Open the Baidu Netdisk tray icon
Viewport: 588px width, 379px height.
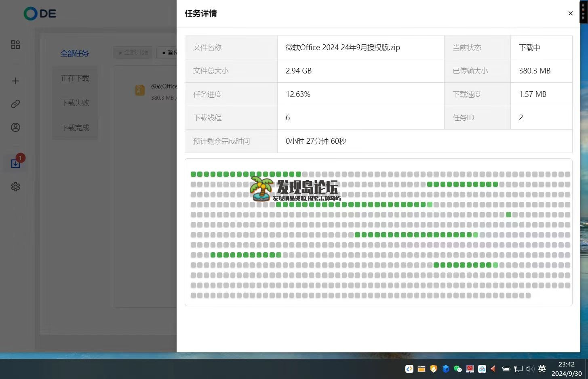coord(482,369)
